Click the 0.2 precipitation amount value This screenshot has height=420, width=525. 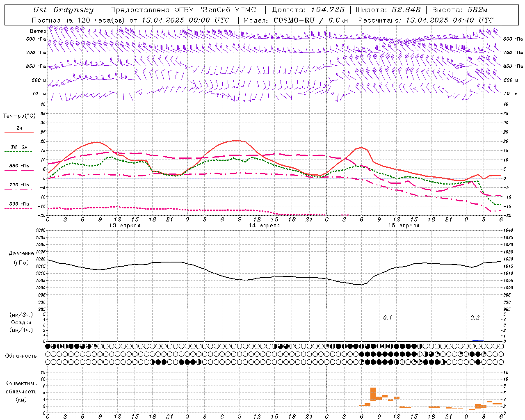click(x=475, y=317)
